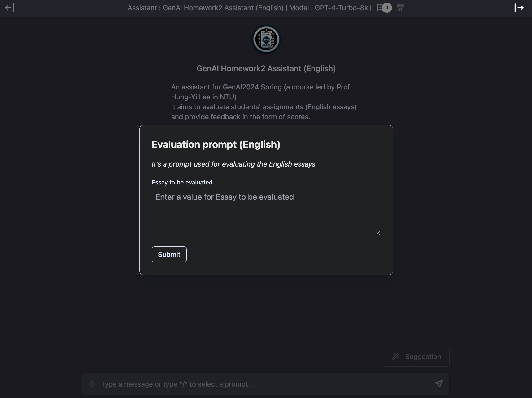Click the 0 count badge in the header
This screenshot has height=398, width=532.
(x=386, y=8)
